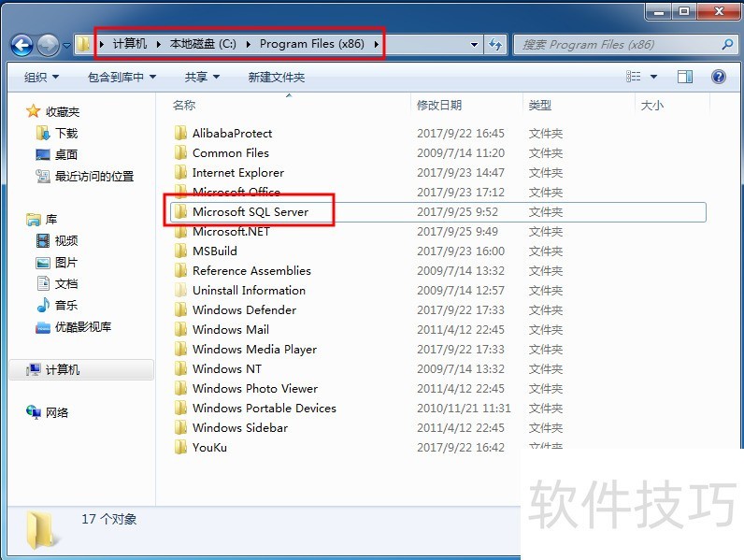Screen dimensions: 744x560
Task: Expand the arrow after 本地磁盘 (C:) breadcrumb
Action: [x=249, y=44]
